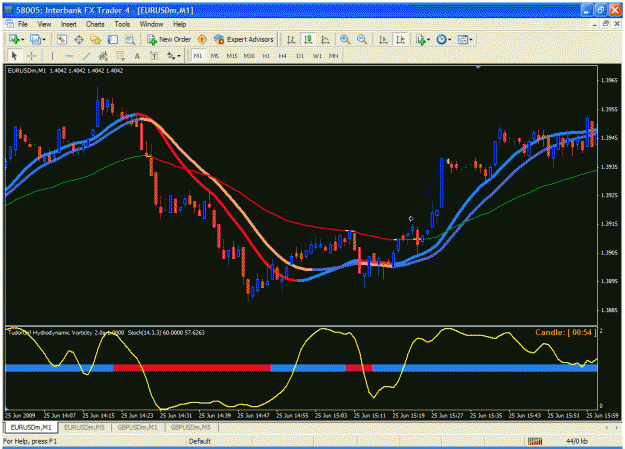Select the Trendline drawing tool
The image size is (625, 449).
(86, 56)
